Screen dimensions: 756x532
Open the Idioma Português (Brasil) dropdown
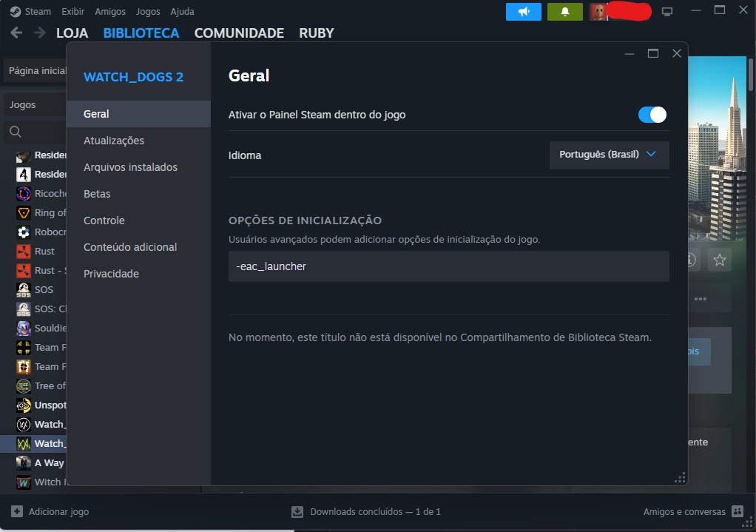click(609, 155)
